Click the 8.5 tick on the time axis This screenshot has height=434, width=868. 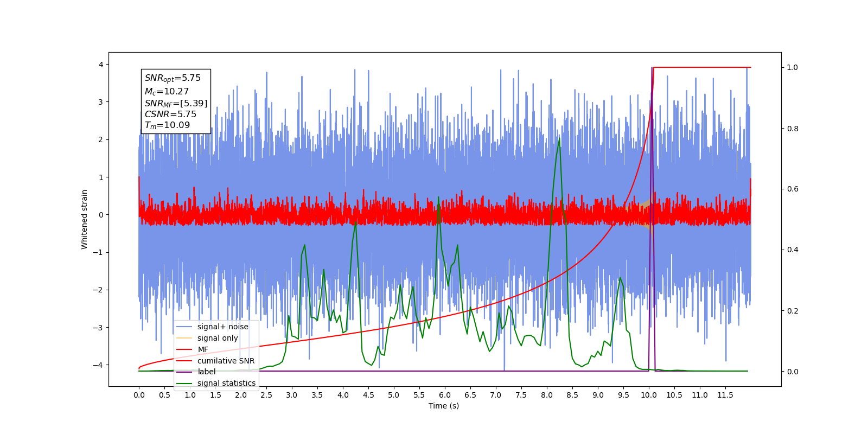pyautogui.click(x=572, y=395)
